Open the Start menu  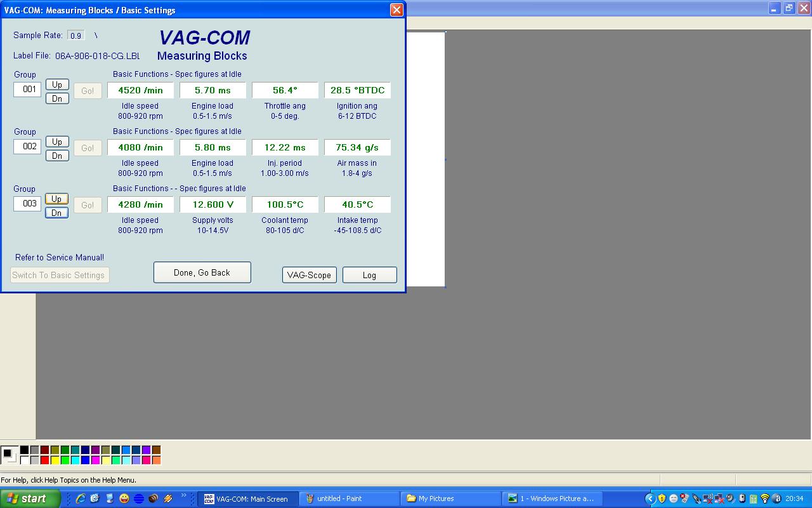pyautogui.click(x=30, y=498)
